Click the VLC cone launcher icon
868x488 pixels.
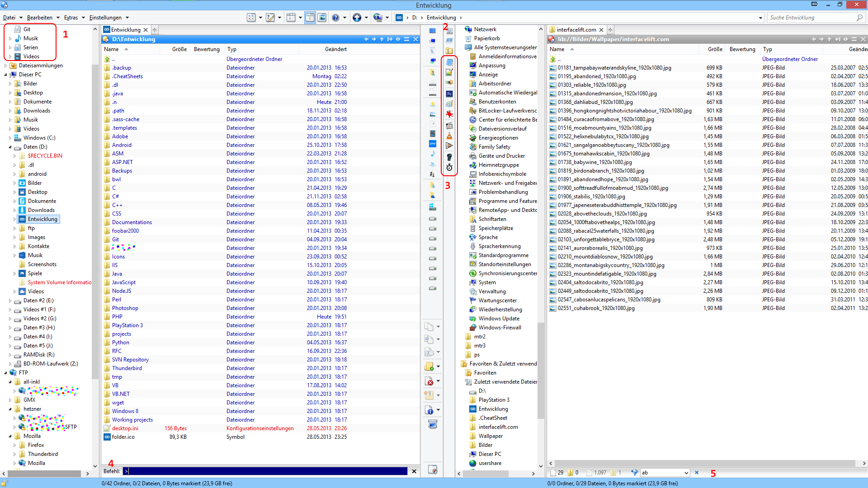(x=449, y=136)
